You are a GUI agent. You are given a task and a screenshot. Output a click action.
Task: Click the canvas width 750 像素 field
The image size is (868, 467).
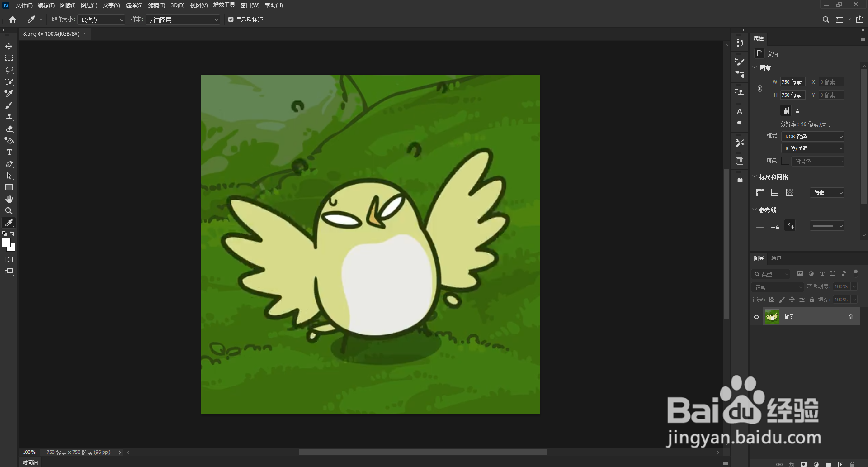[x=793, y=82]
